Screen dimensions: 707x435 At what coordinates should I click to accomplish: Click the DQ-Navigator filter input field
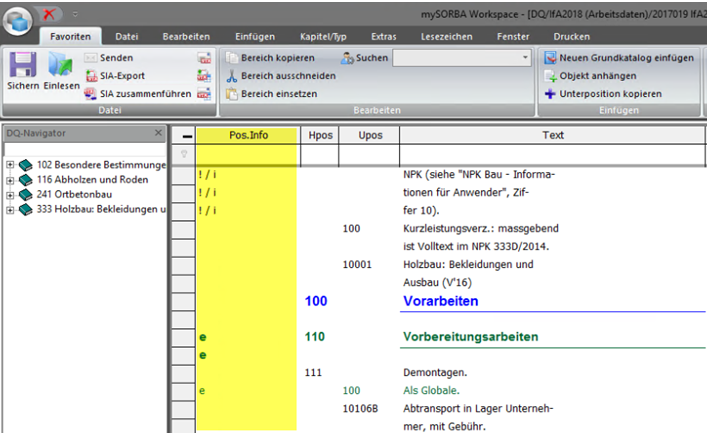tap(84, 149)
